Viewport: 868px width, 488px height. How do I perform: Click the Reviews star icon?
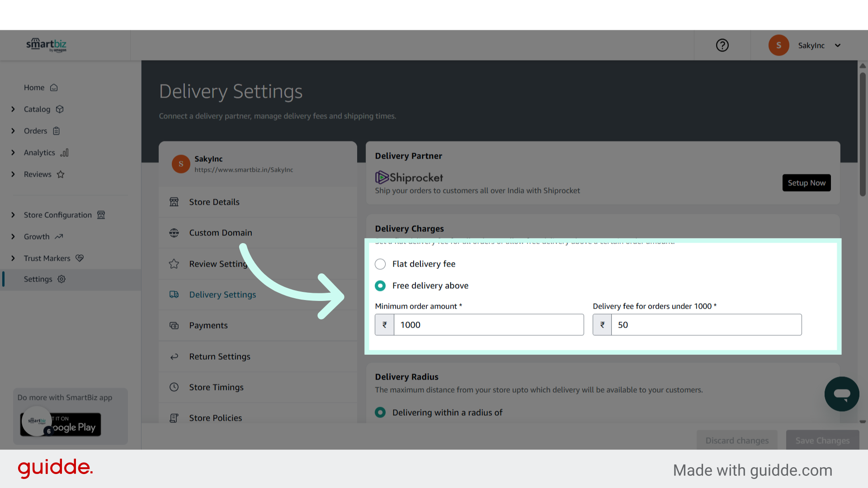[x=61, y=174]
